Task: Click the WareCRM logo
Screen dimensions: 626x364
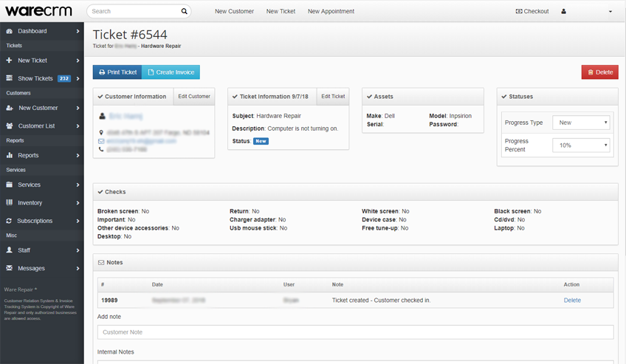Action: pos(38,11)
